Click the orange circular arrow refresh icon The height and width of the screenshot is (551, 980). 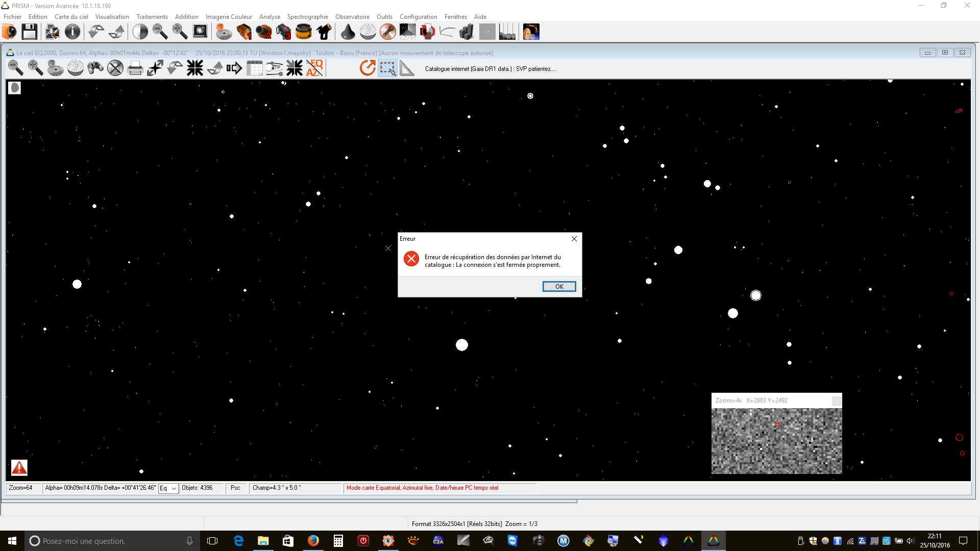367,68
